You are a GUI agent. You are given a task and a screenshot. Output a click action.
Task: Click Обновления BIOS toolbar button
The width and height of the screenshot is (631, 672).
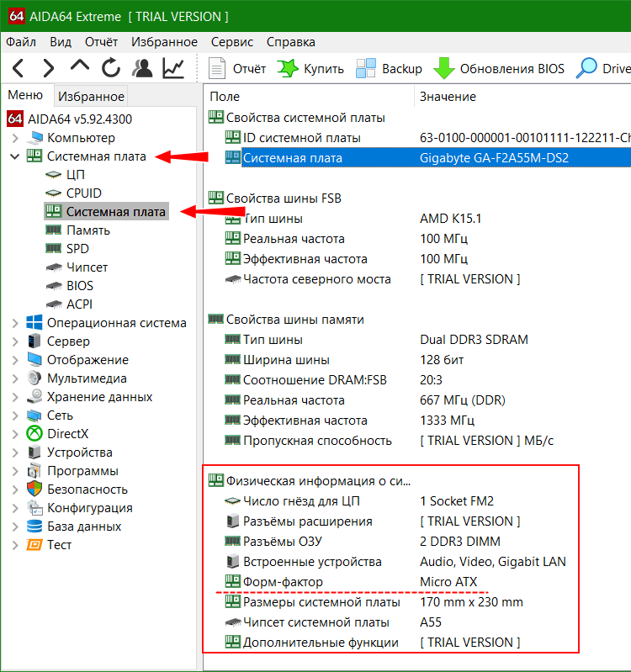499,69
